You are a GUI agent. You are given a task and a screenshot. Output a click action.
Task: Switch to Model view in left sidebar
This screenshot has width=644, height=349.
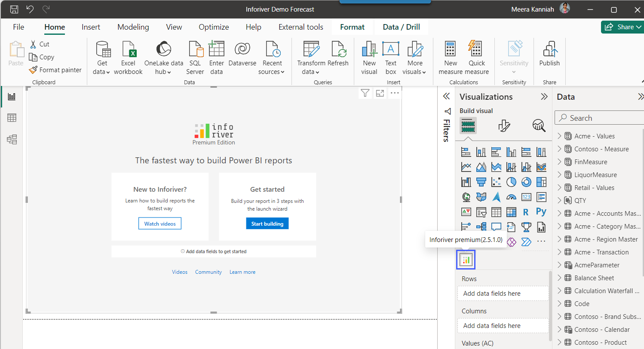coord(12,139)
